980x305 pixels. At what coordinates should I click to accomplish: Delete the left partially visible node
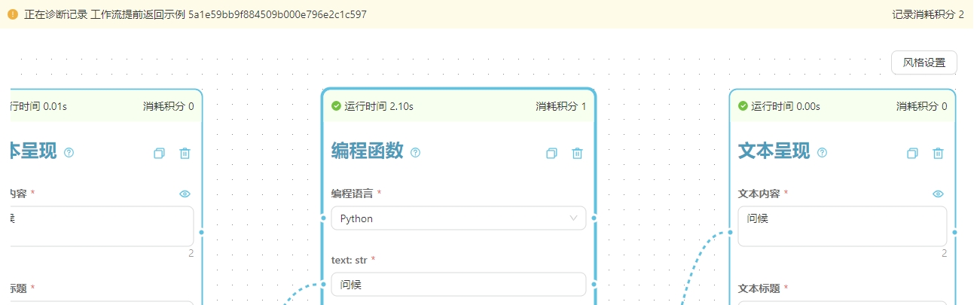[185, 153]
